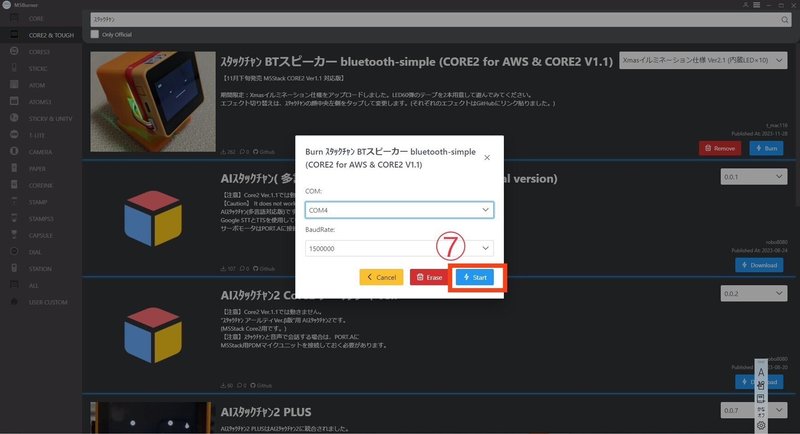Open the user account icon in title bar
The height and width of the screenshot is (434, 800).
click(x=745, y=5)
